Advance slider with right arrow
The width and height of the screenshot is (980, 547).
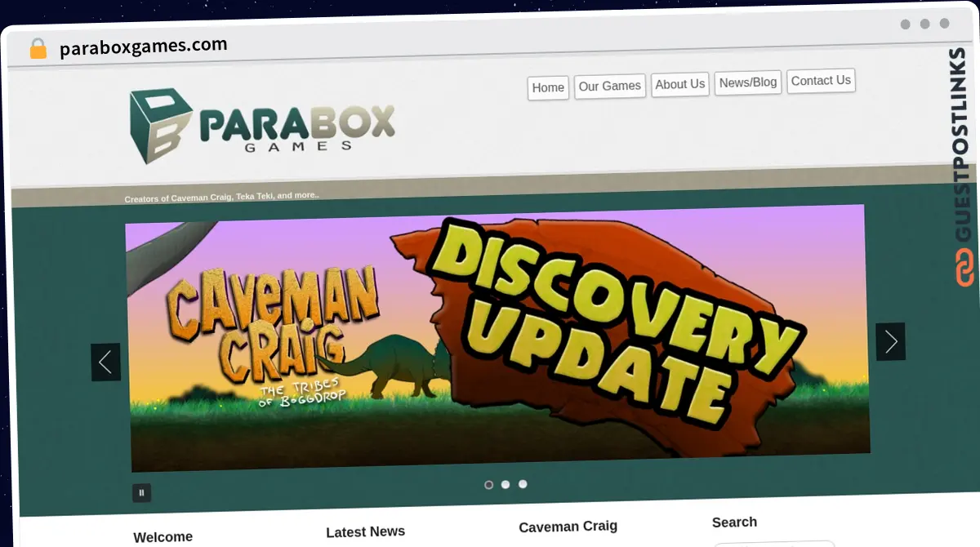coord(890,341)
